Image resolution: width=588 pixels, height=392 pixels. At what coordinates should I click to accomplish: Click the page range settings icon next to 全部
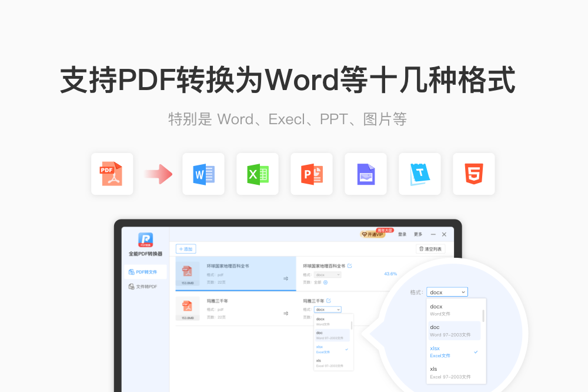pos(326,283)
